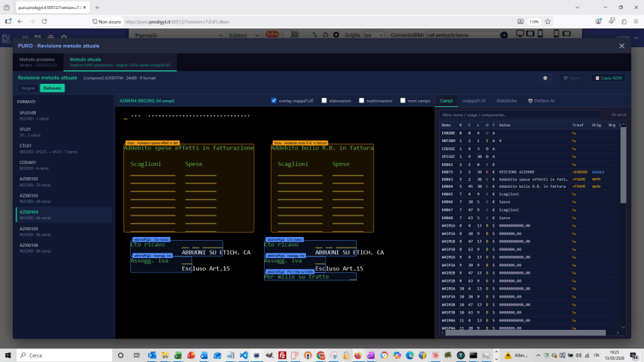The width and height of the screenshot is (644, 362).
Task: Uncheck the overlay mappaFLAT checkbox
Action: [x=274, y=101]
